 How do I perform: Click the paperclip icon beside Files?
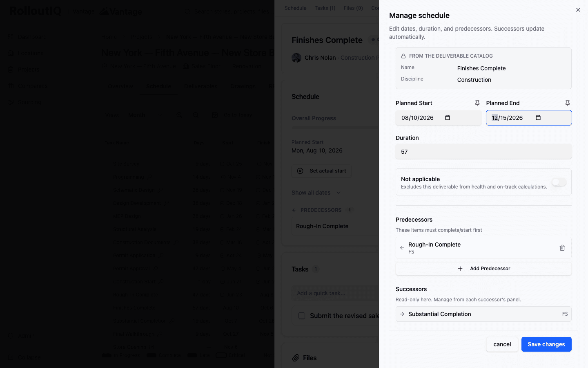point(296,358)
